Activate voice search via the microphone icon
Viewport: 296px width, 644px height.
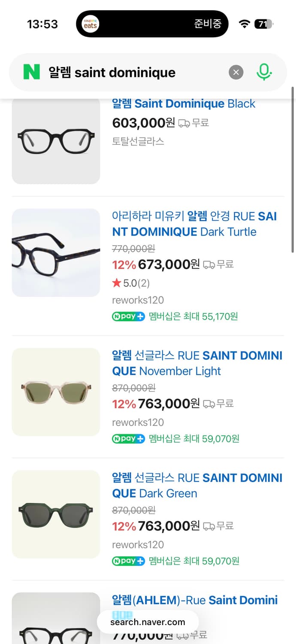click(264, 72)
